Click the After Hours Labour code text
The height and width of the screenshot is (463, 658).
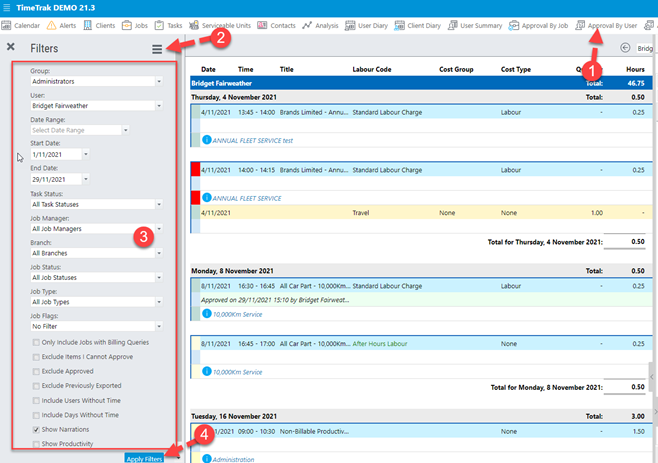tap(380, 344)
